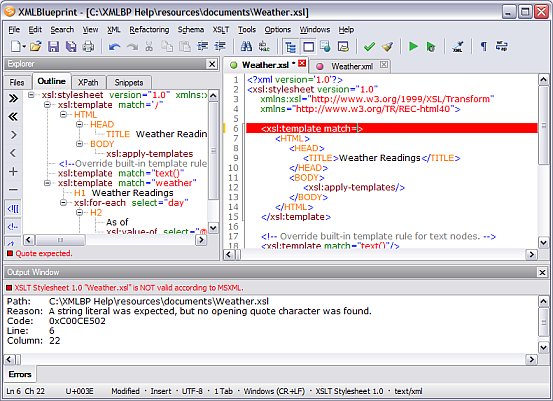This screenshot has height=401, width=553.
Task: Click the minus icon in the outline sidebar
Action: 13,190
